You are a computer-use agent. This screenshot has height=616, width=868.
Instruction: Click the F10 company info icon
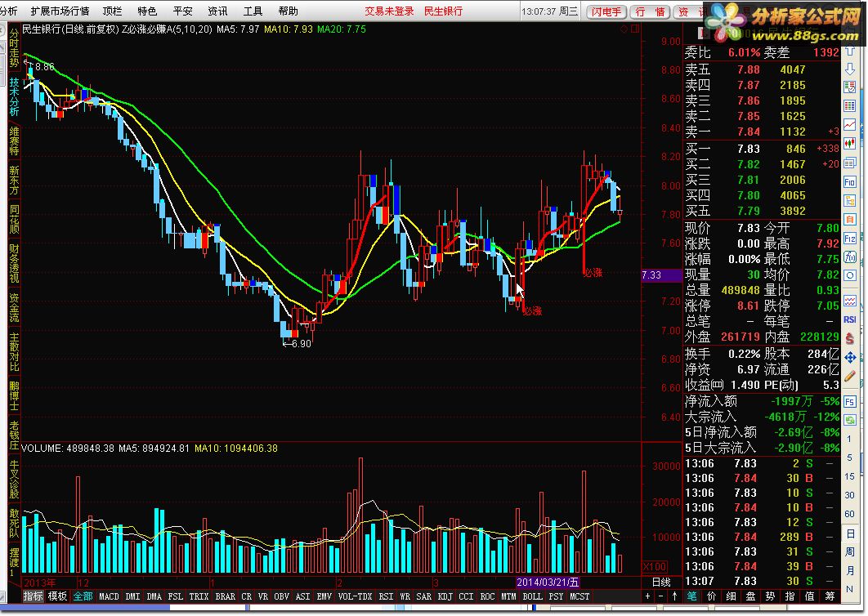pyautogui.click(x=850, y=182)
